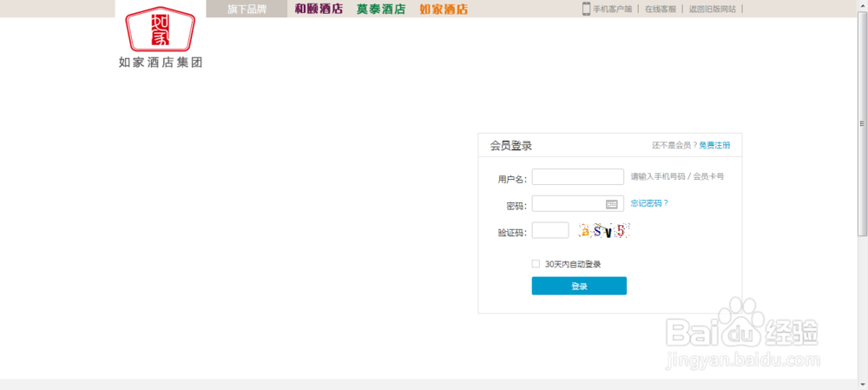Click the 如家酒店集团 logo
The height and width of the screenshot is (390, 868).
coord(161,37)
